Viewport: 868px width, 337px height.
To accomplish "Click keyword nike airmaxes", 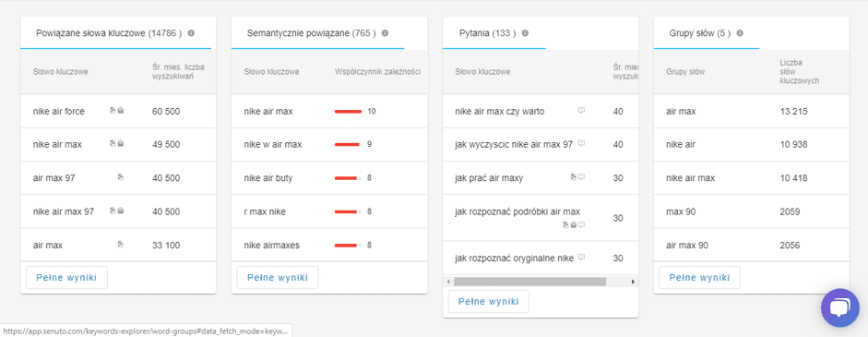I will [x=272, y=245].
